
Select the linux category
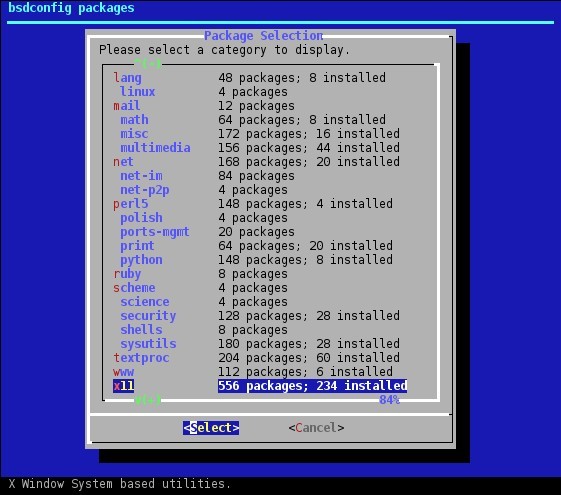click(x=137, y=92)
